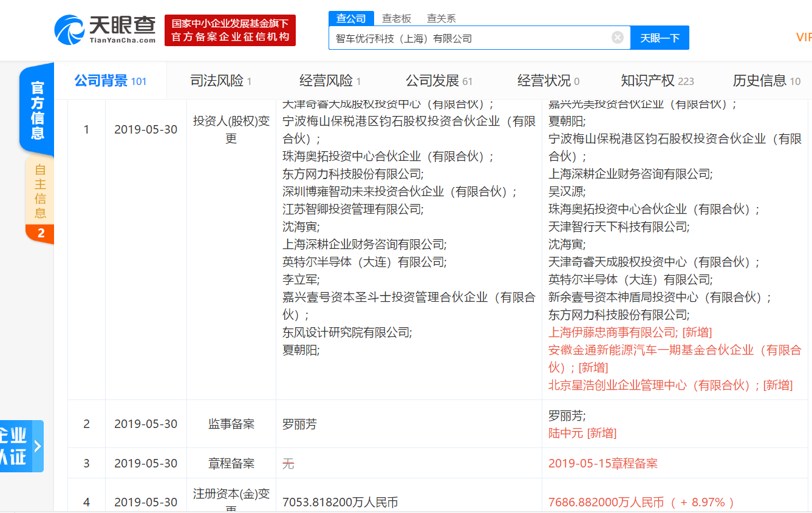Click 安徽金通新能源汽车一期基金合伙企业 entry
The image size is (812, 513).
click(x=675, y=358)
